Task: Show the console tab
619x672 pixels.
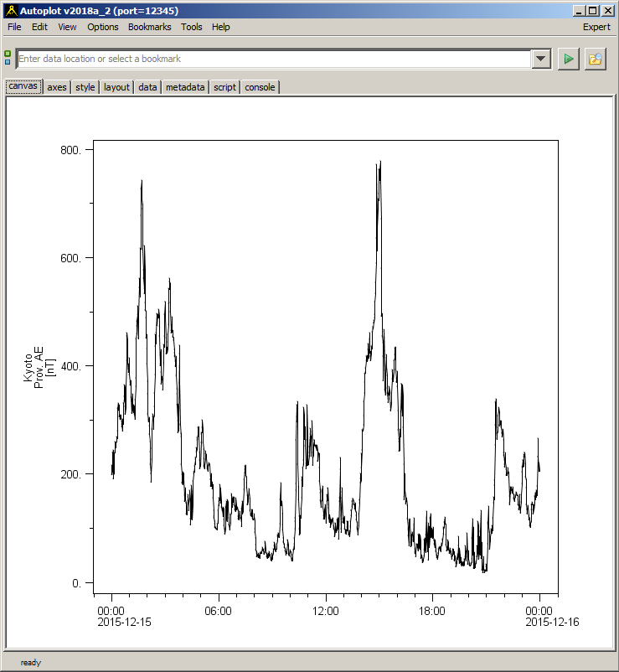Action: click(x=260, y=87)
